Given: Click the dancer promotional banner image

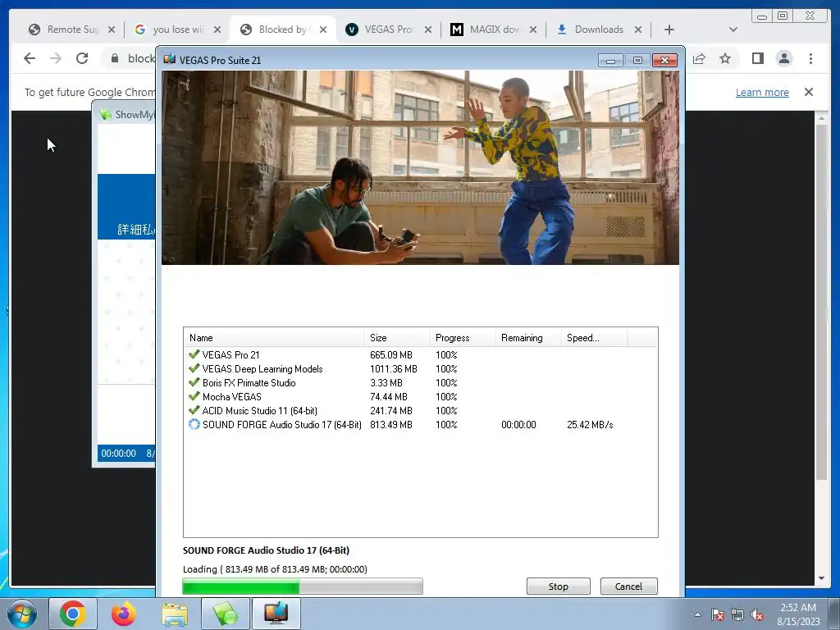Looking at the screenshot, I should click(x=421, y=167).
